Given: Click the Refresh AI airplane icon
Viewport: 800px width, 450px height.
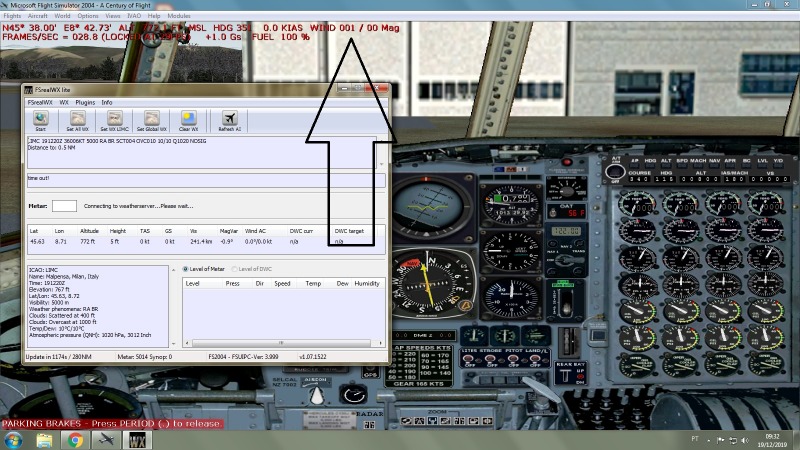Looking at the screenshot, I should [x=230, y=118].
